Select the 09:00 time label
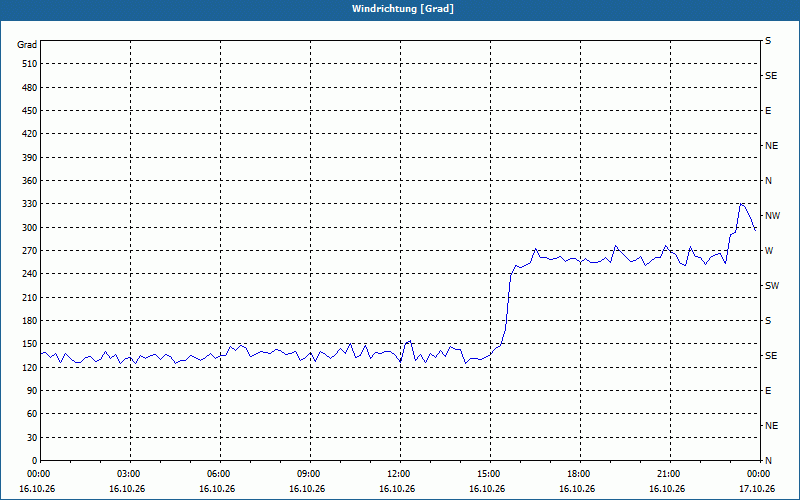The image size is (800, 500). [310, 474]
